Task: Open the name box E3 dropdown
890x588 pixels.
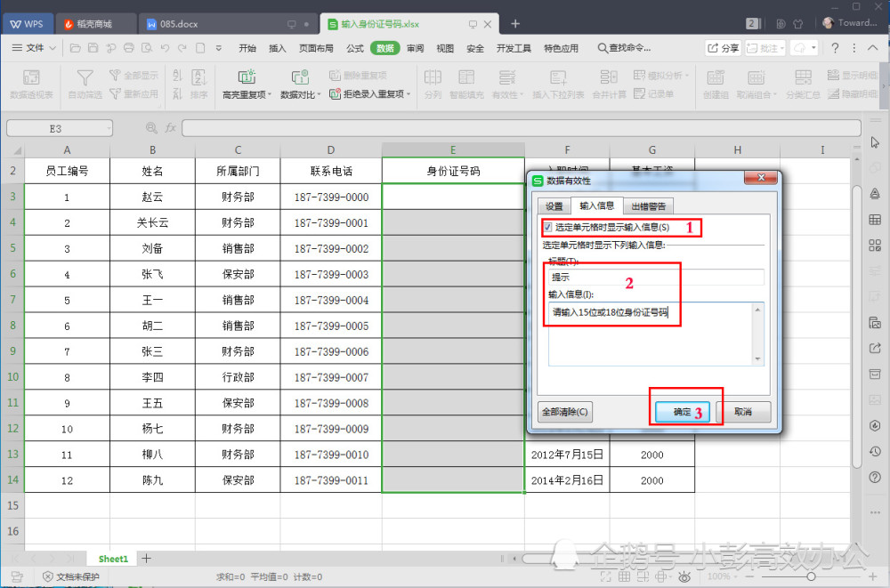Action: click(109, 129)
